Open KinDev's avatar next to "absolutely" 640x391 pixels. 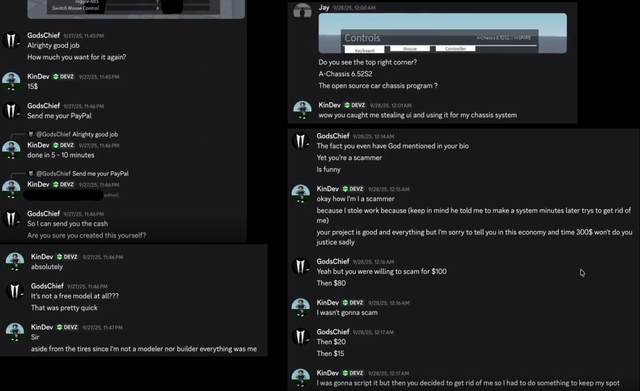(15, 262)
